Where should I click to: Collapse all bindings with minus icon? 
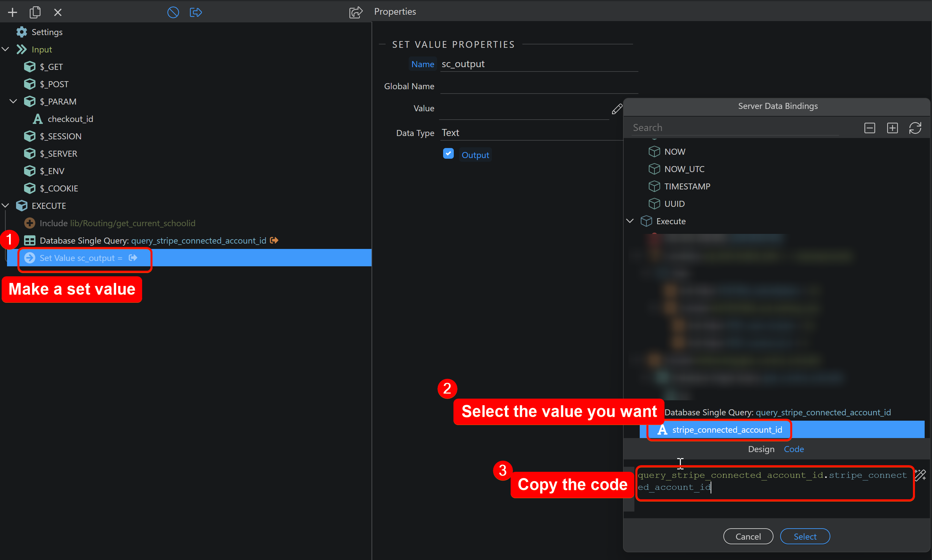pyautogui.click(x=869, y=128)
